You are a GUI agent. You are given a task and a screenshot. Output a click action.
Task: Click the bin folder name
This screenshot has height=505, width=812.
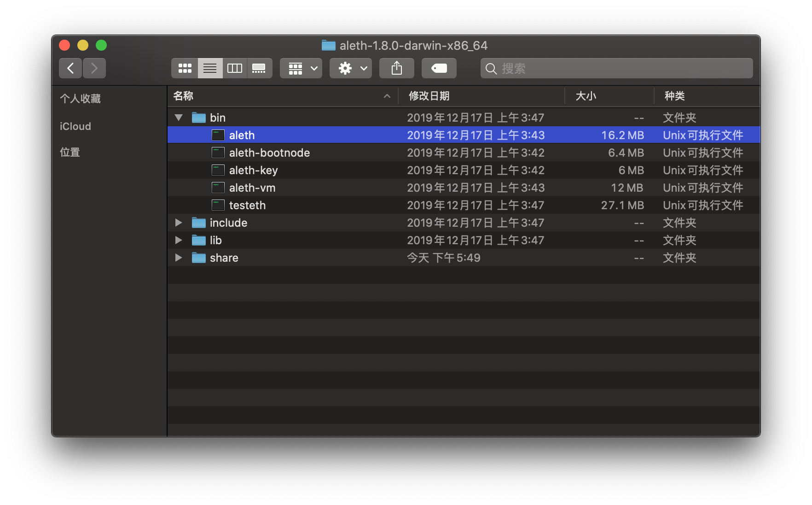point(218,117)
